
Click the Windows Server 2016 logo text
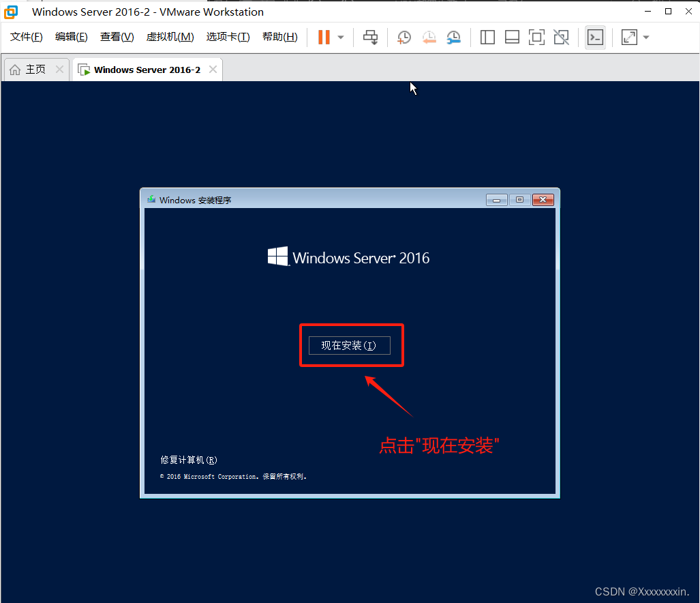point(349,257)
